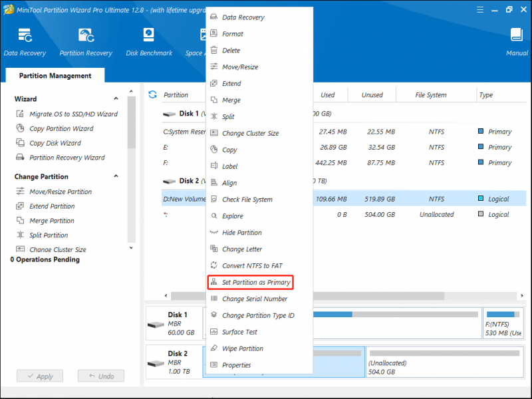The height and width of the screenshot is (399, 532).
Task: Select the Unallocated 504.0 GB block on Disk 2
Action: coord(445,362)
